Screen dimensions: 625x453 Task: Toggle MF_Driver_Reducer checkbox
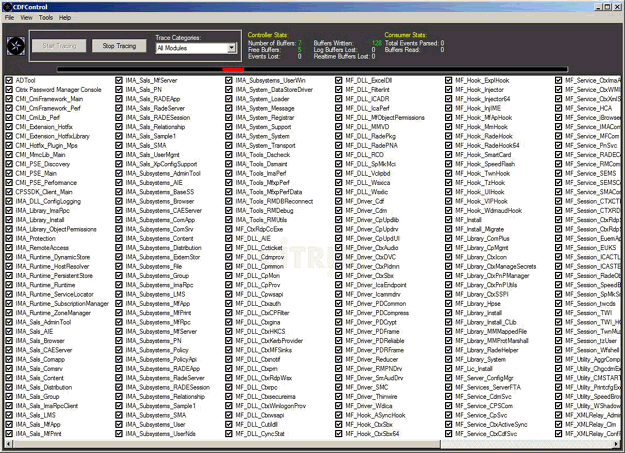click(x=339, y=359)
